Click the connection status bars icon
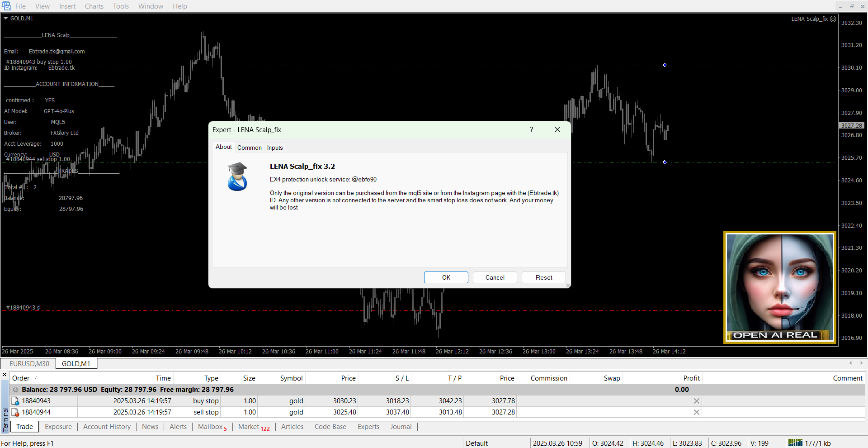This screenshot has height=448, width=868. tap(795, 443)
